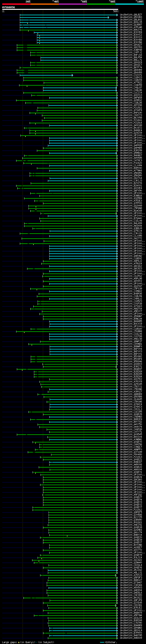Open hit UniRef100_Q5MB10
Image resolution: width=146 pixels, height=644 pixels.
coord(131,153)
